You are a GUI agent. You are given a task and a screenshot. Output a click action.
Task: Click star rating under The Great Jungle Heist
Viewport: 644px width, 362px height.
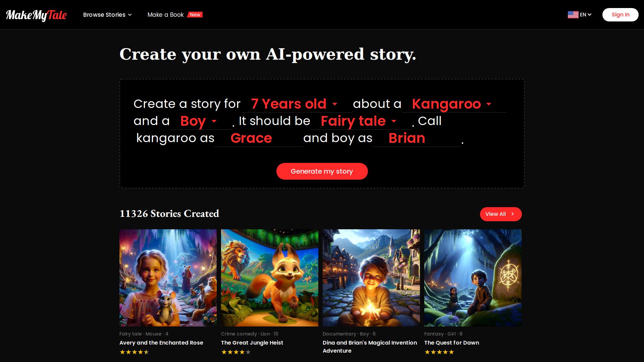(x=236, y=352)
